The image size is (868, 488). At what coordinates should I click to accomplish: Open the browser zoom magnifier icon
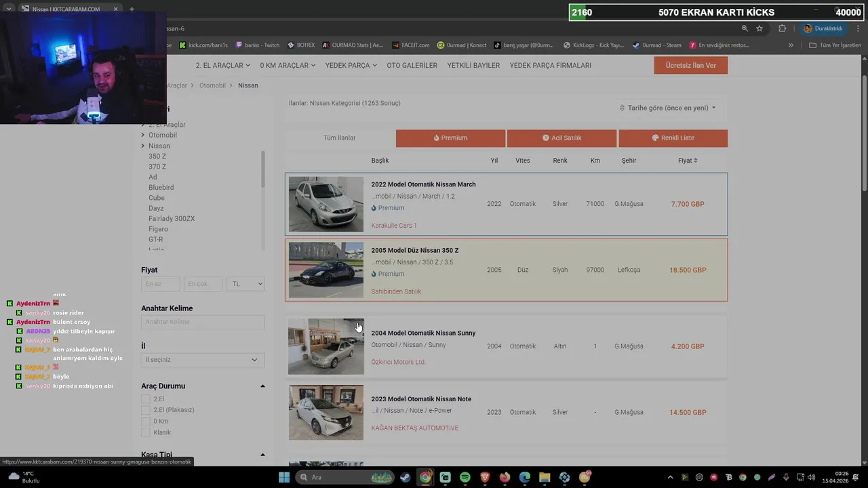coord(745,28)
